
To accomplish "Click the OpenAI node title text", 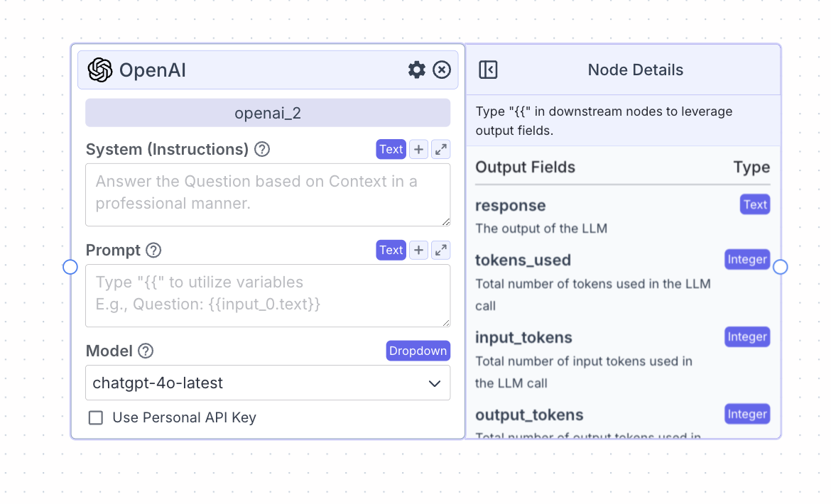I will click(x=152, y=70).
